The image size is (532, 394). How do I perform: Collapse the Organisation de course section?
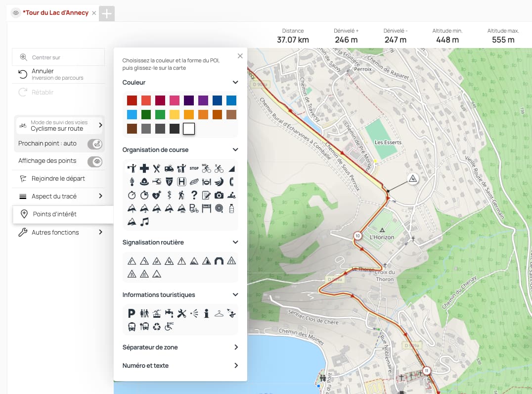point(235,149)
